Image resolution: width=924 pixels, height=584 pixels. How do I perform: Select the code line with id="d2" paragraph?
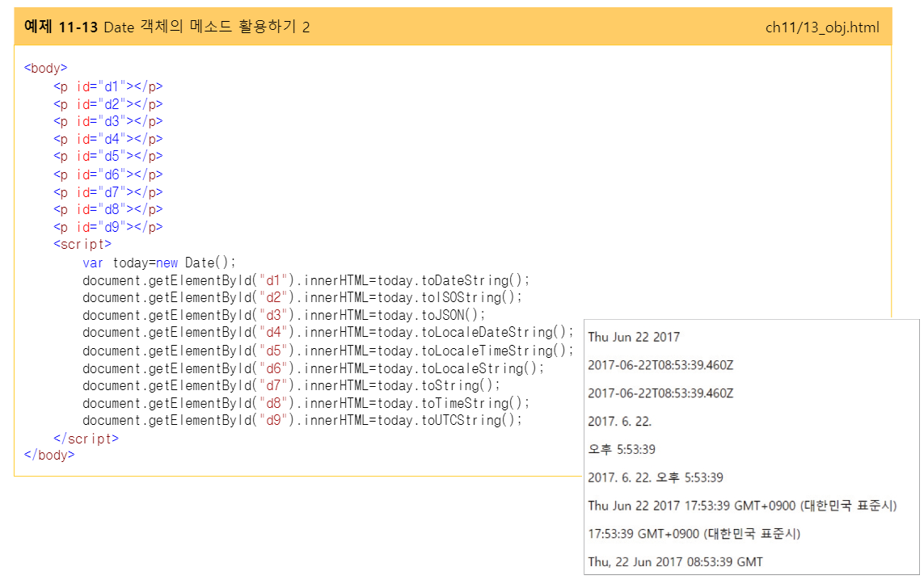tap(108, 104)
